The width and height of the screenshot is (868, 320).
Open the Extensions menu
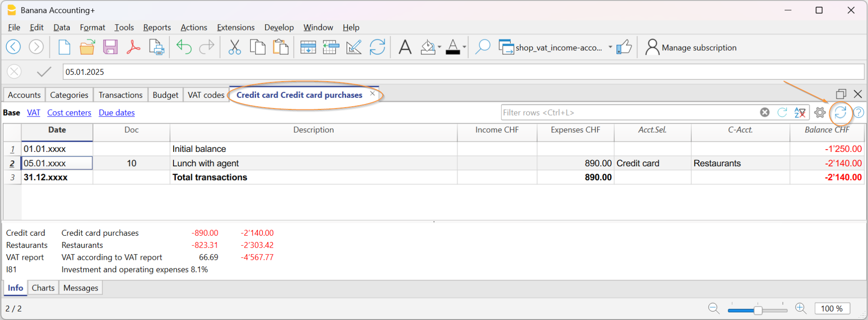[x=236, y=27]
